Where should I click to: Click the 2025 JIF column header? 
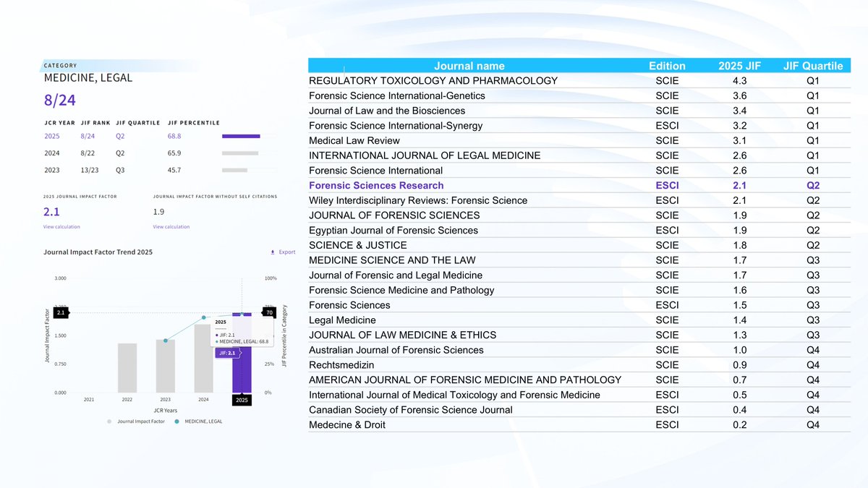point(739,66)
